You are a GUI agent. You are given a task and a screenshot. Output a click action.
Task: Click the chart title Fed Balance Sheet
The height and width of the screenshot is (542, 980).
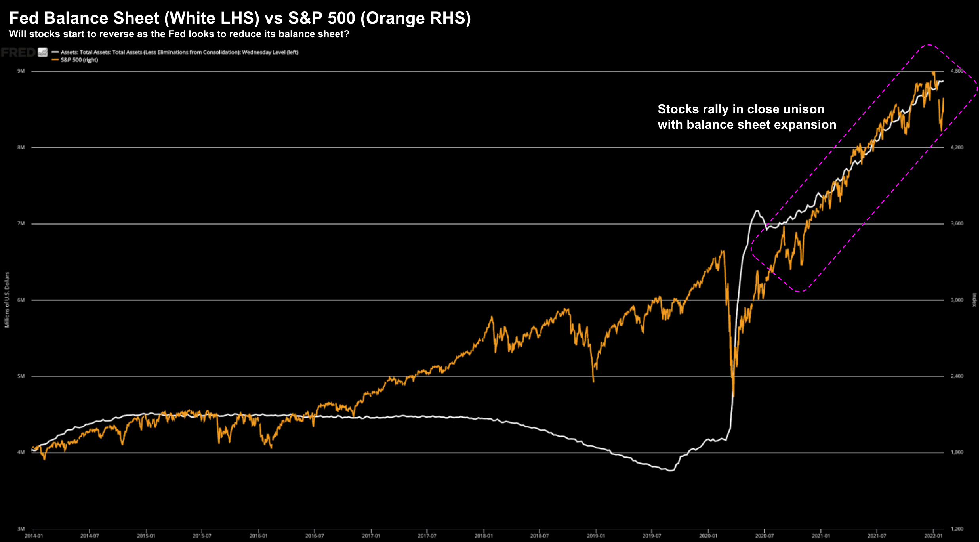[x=239, y=18]
